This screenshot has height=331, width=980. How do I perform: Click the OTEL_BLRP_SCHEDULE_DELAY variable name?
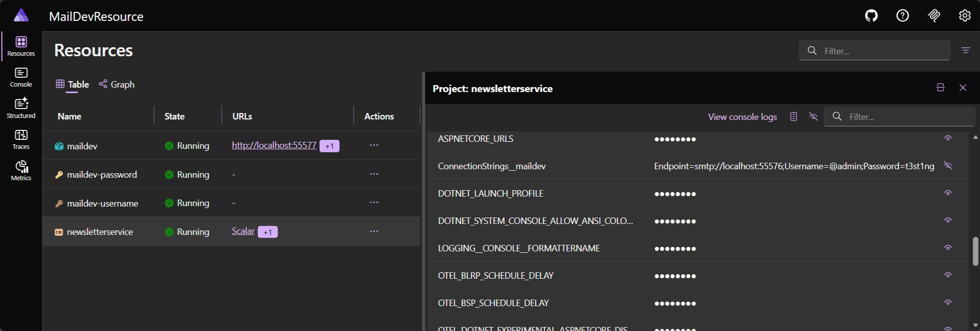coord(495,275)
